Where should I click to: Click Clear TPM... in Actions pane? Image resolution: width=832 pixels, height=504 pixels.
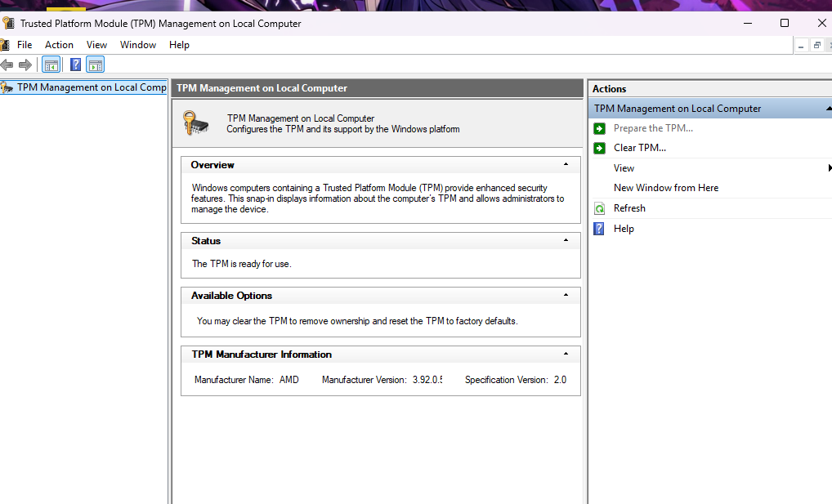click(x=639, y=148)
